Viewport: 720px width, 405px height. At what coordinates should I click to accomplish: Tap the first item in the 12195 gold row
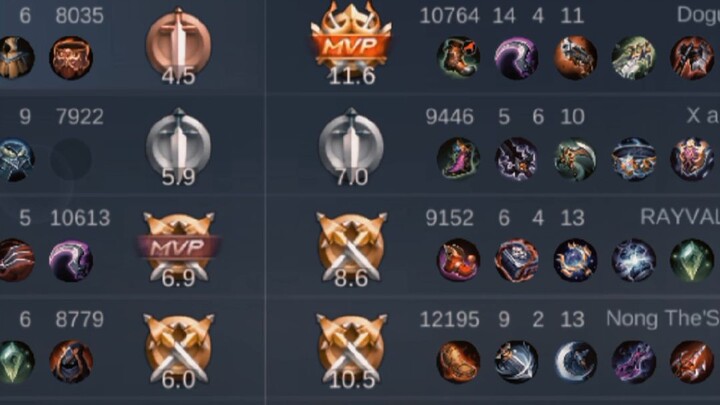point(458,362)
